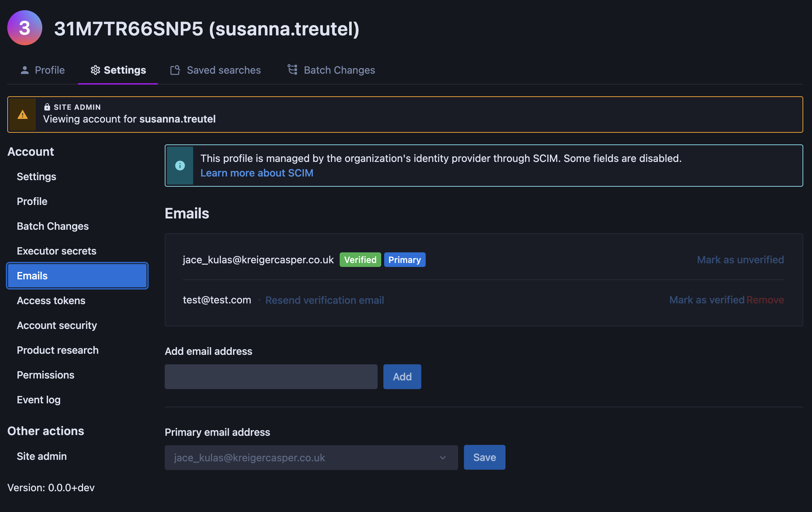Click the Settings gear icon
Screen dimensions: 812x512
[x=95, y=70]
